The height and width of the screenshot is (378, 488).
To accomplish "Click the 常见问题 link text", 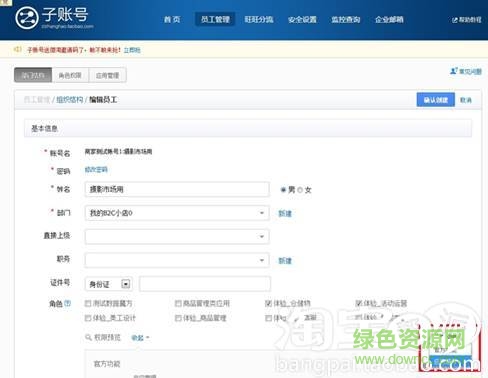I will (x=470, y=71).
